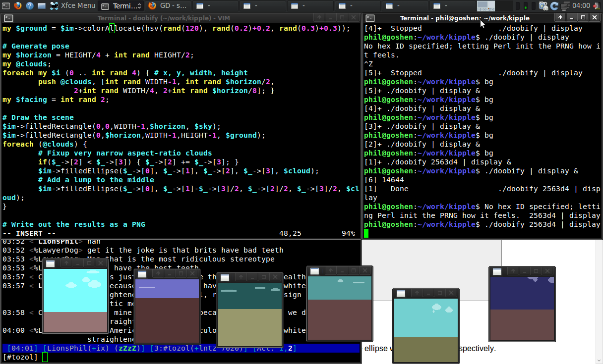Open Firefox from the top panel launcher
This screenshot has width=603, height=364.
coord(18,6)
